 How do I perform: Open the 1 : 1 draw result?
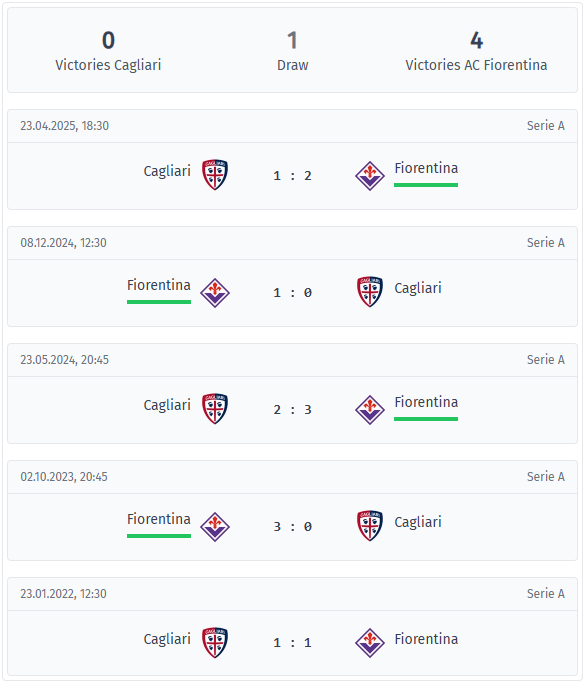pos(292,643)
